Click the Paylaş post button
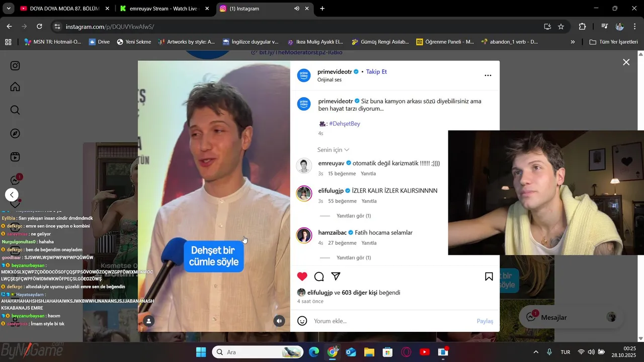The width and height of the screenshot is (644, 362). pos(485,321)
